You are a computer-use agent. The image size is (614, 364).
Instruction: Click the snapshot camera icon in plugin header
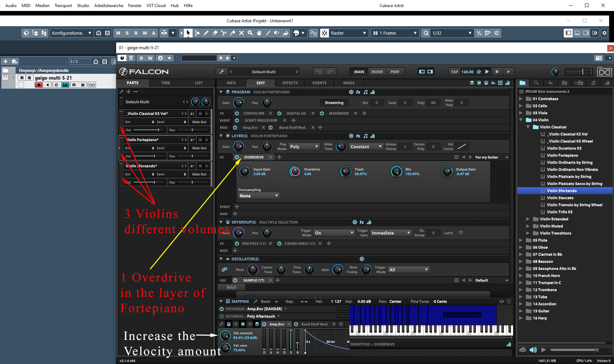[x=598, y=58]
